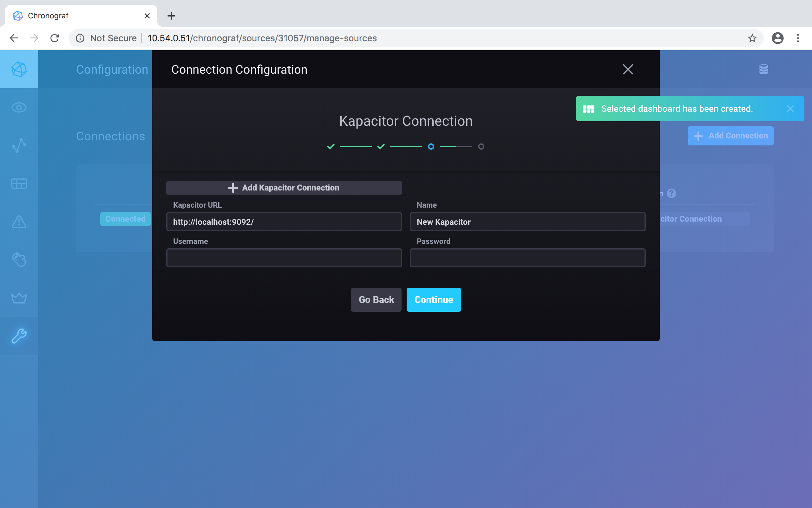Open Log Viewer icon in sidebar
The image size is (812, 508).
pos(19,260)
